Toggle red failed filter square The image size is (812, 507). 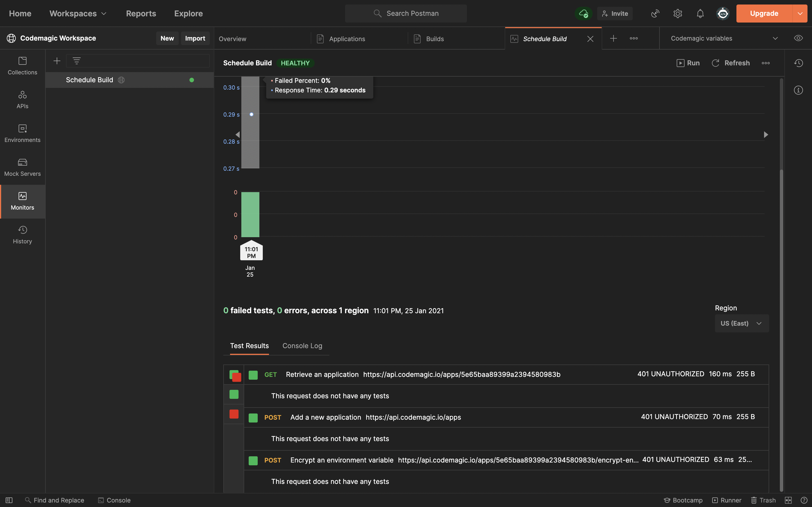234,414
